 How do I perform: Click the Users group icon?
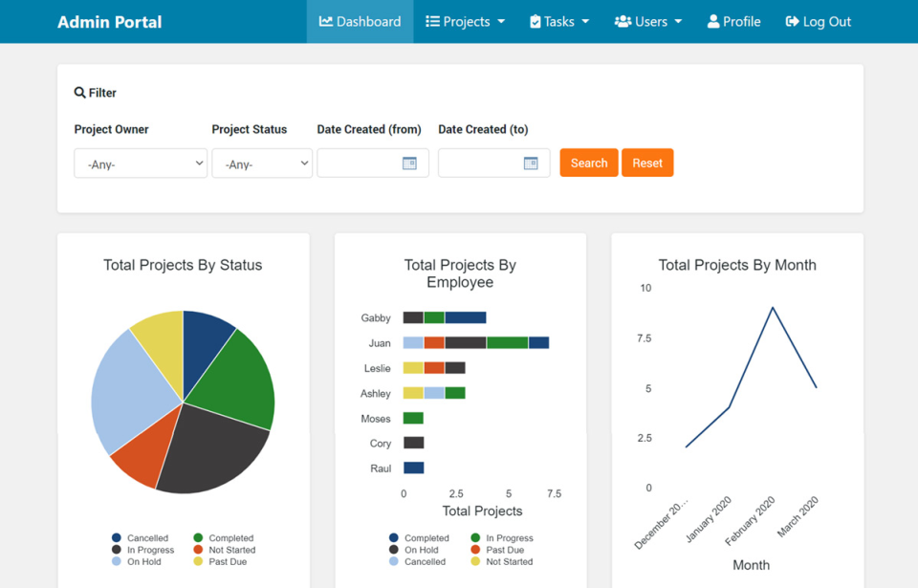(x=623, y=21)
